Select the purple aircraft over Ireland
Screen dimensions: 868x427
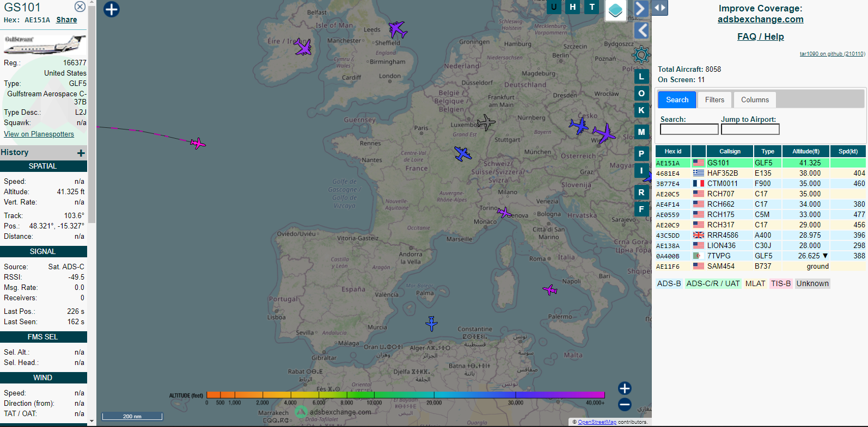click(x=303, y=47)
